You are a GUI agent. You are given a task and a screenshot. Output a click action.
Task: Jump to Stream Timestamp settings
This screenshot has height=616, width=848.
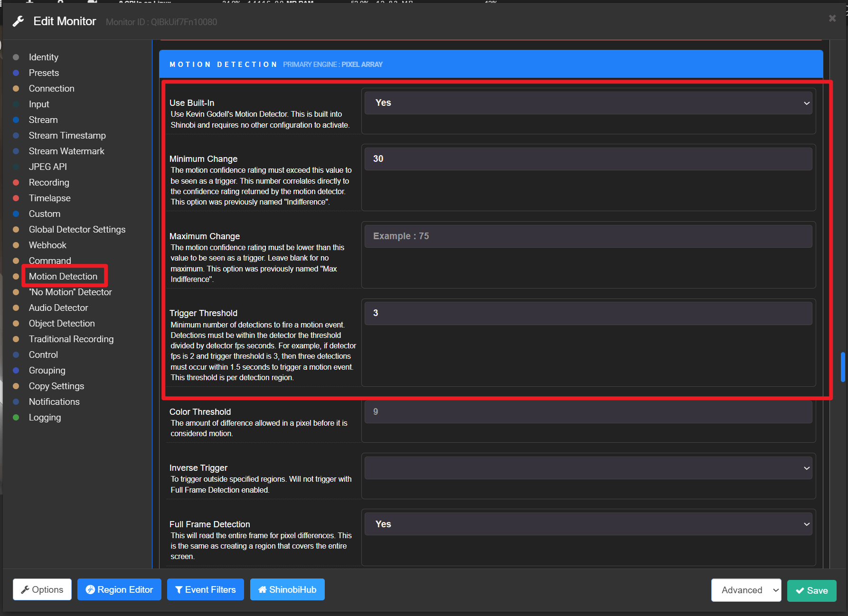pos(67,135)
